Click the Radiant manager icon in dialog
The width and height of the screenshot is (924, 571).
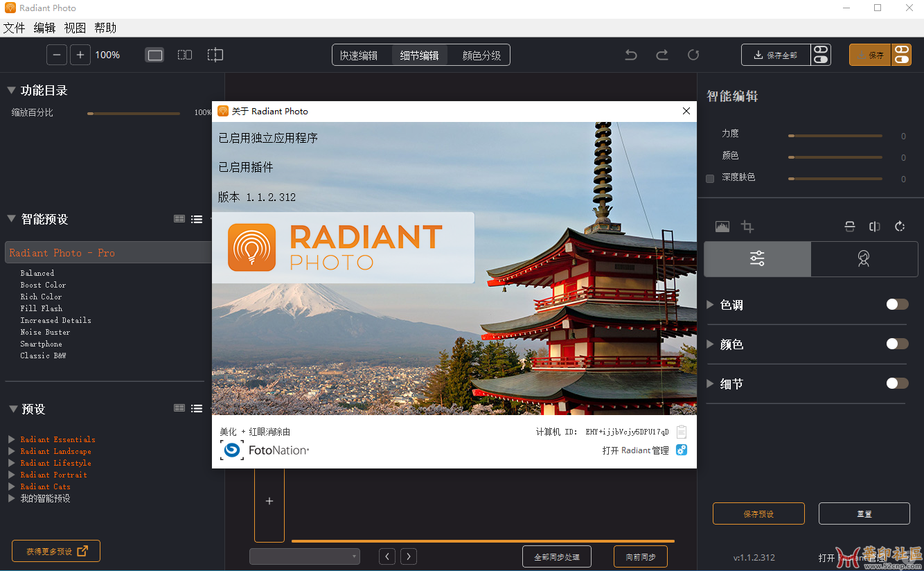(682, 450)
